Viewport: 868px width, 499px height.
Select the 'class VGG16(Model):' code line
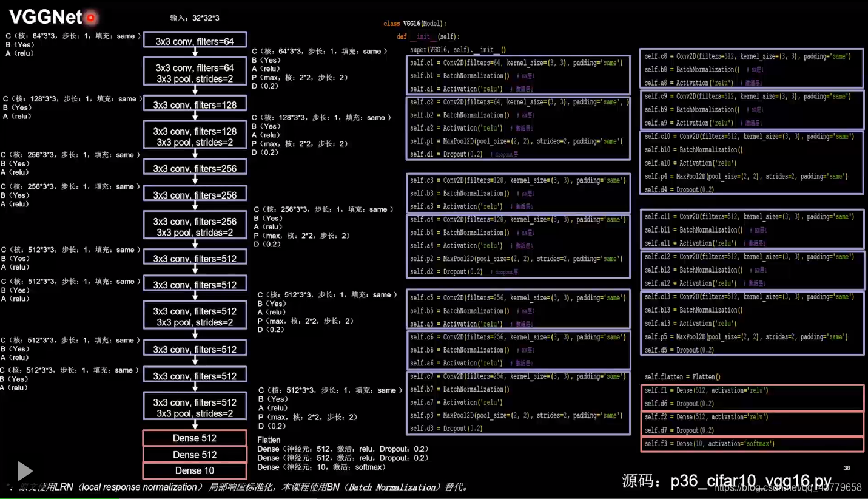click(x=415, y=24)
